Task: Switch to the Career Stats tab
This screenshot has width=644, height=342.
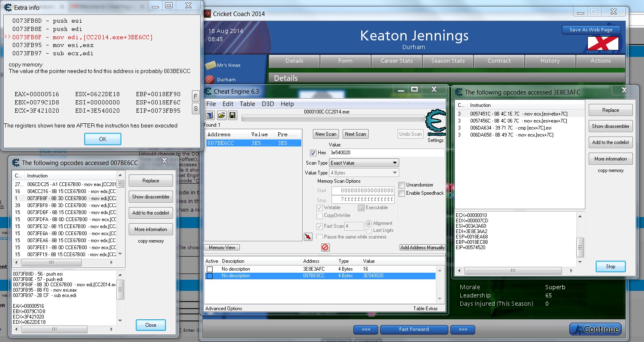Action: point(396,61)
